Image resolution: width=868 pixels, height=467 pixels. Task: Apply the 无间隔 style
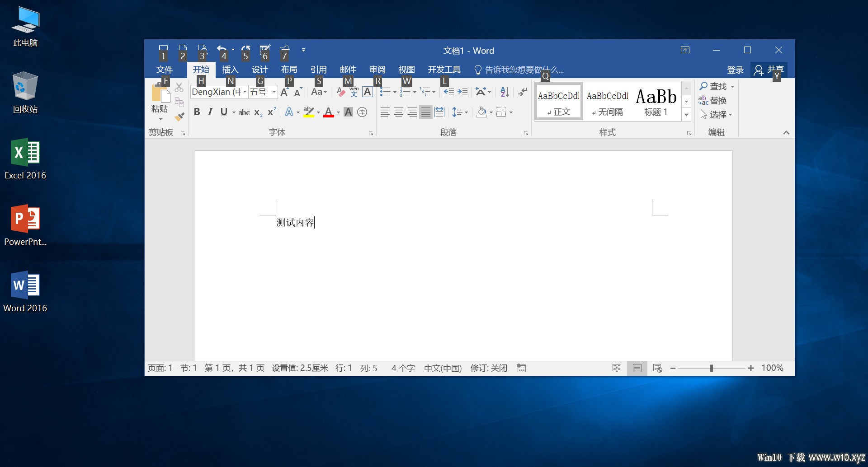click(x=608, y=102)
